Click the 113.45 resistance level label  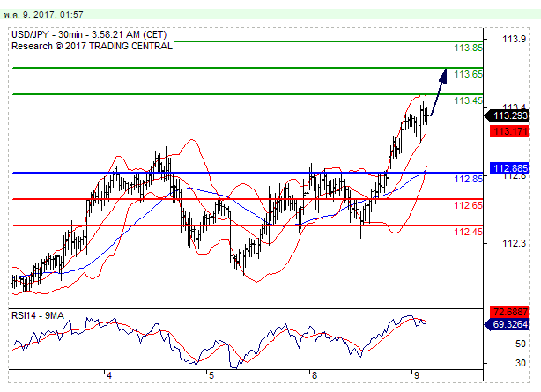(468, 100)
